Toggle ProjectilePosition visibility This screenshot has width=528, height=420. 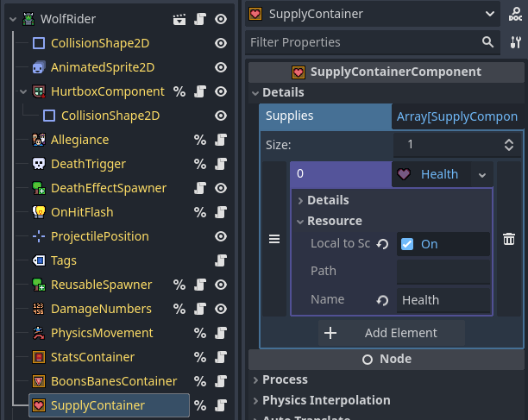coord(221,236)
